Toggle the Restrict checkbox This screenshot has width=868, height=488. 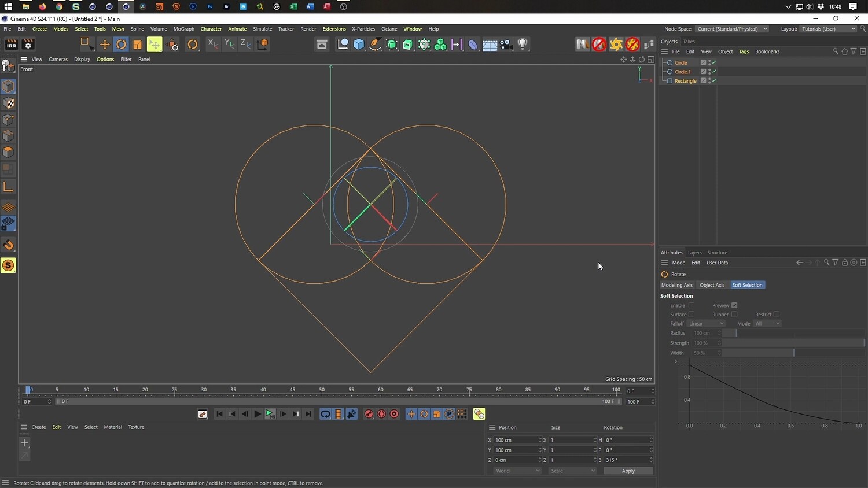(777, 315)
